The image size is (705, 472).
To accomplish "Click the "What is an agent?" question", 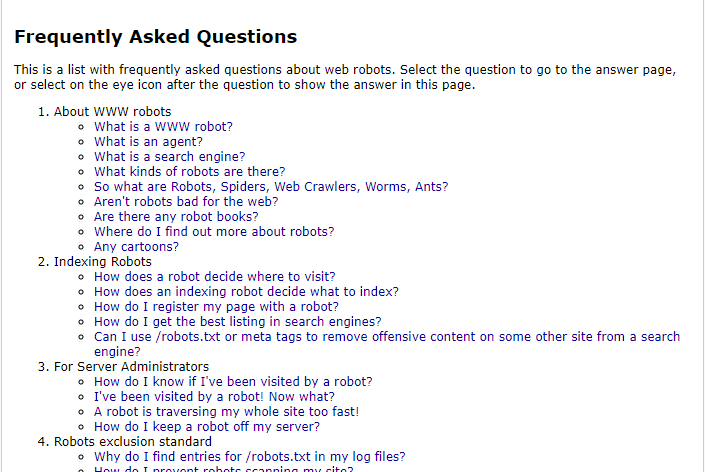I will point(148,142).
